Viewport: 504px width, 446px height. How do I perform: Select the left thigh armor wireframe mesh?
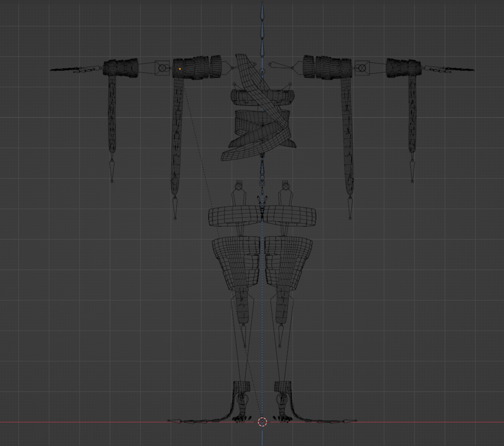coord(236,263)
